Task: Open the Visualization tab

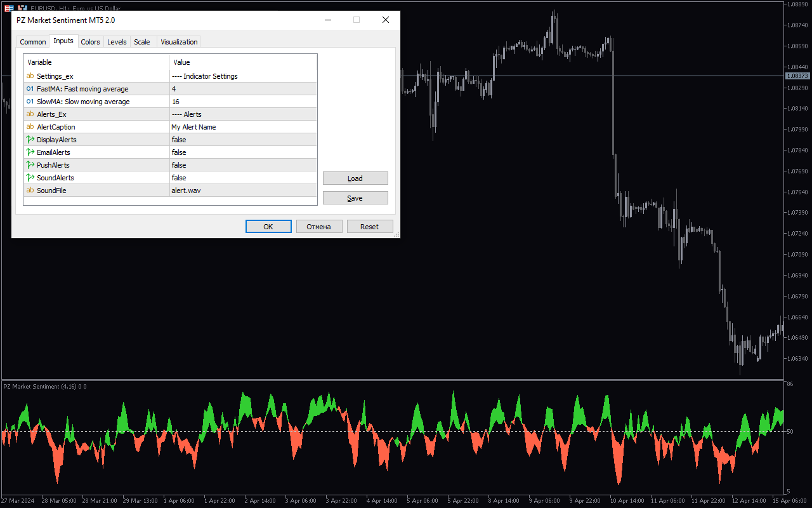Action: pyautogui.click(x=179, y=42)
